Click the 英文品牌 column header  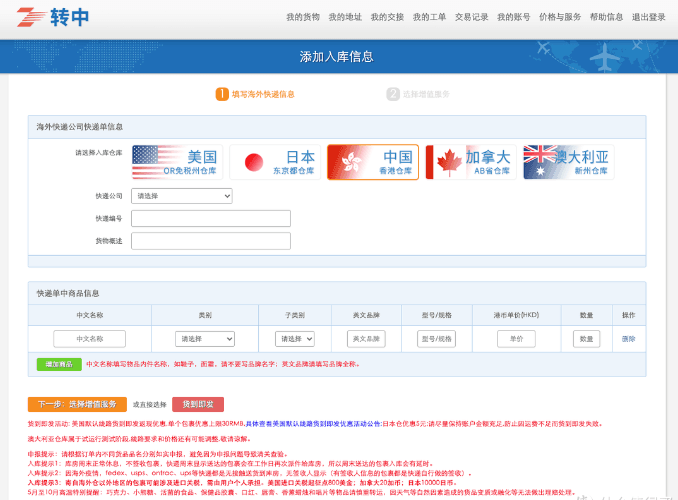(x=366, y=315)
